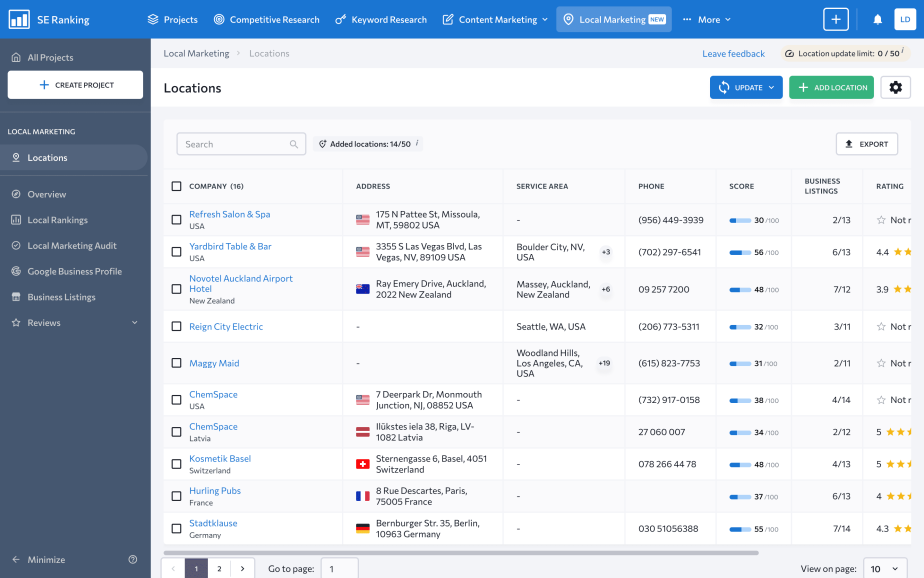Toggle the select-all Company checkbox
The height and width of the screenshot is (578, 924).
tap(176, 186)
